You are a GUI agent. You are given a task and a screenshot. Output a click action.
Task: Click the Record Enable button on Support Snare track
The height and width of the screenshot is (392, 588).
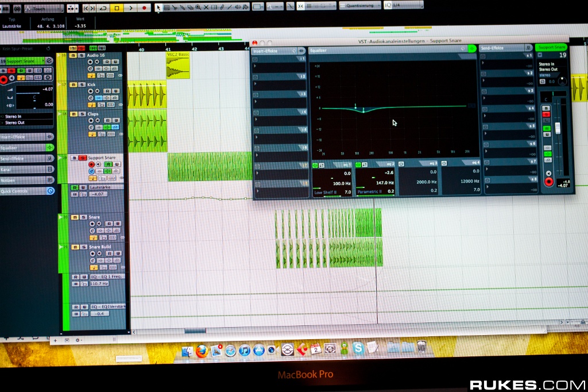click(x=91, y=164)
